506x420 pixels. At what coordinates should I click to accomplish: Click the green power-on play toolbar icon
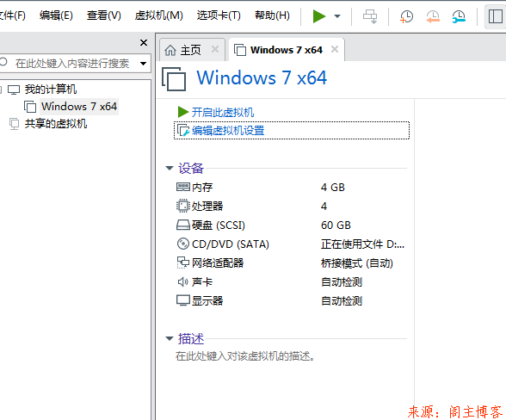pos(318,15)
